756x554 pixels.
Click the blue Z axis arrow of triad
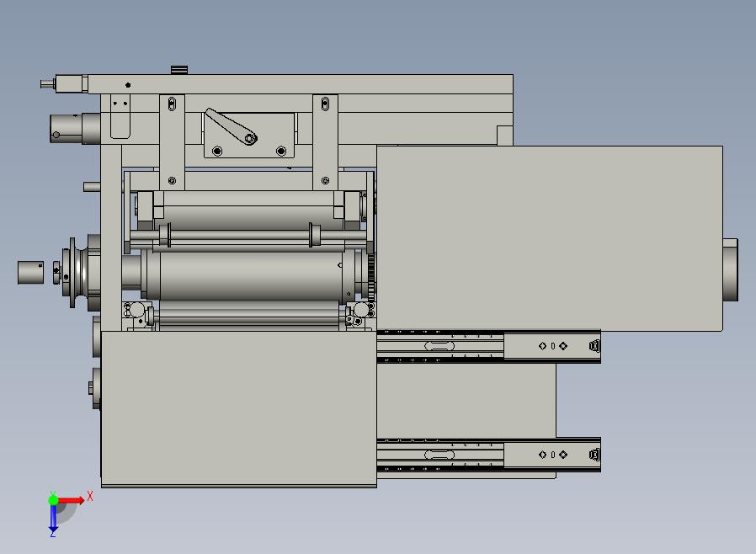point(53,518)
